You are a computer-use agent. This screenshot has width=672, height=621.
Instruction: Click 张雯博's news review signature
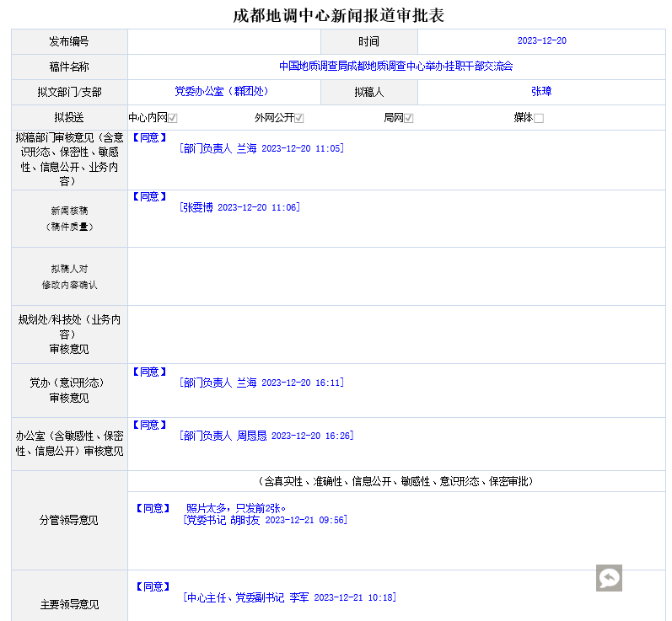[x=240, y=207]
